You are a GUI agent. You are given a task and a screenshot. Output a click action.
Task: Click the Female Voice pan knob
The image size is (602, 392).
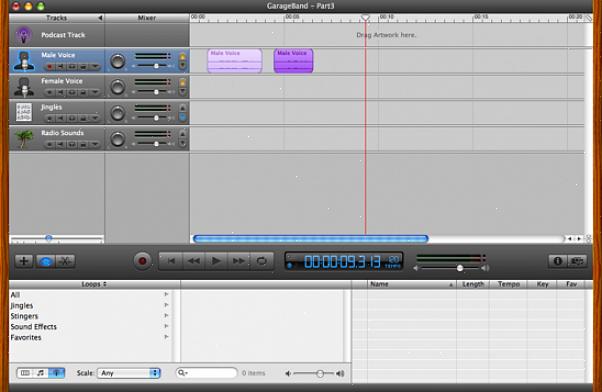click(x=118, y=87)
